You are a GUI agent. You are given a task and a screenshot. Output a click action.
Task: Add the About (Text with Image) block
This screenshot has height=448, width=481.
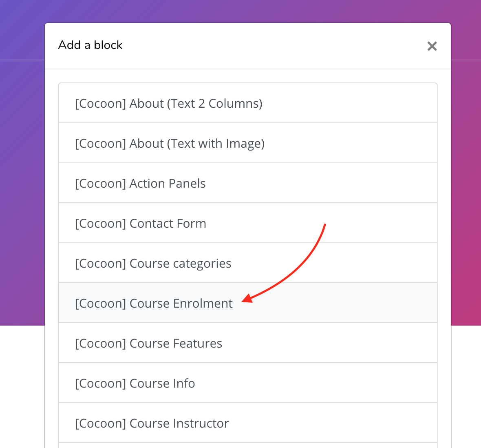[248, 143]
